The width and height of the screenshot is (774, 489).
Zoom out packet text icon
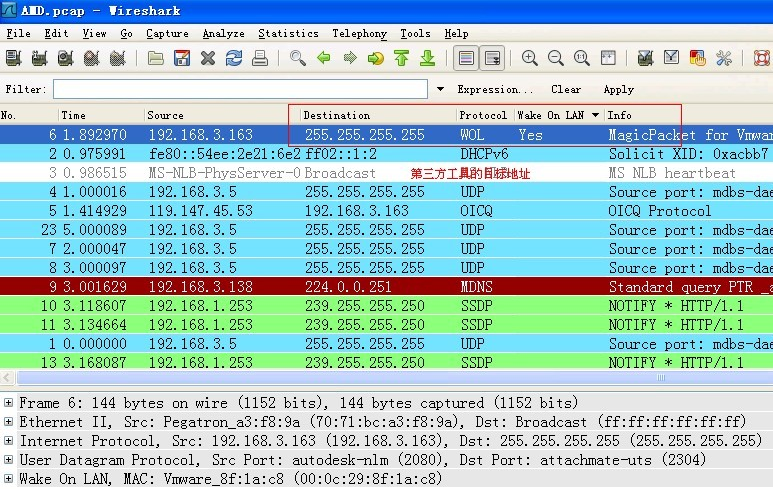pos(556,58)
